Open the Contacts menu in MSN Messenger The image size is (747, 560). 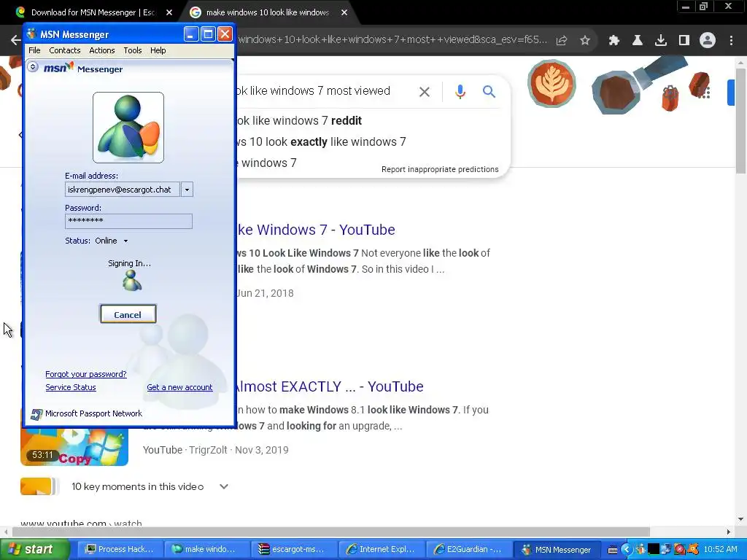65,50
